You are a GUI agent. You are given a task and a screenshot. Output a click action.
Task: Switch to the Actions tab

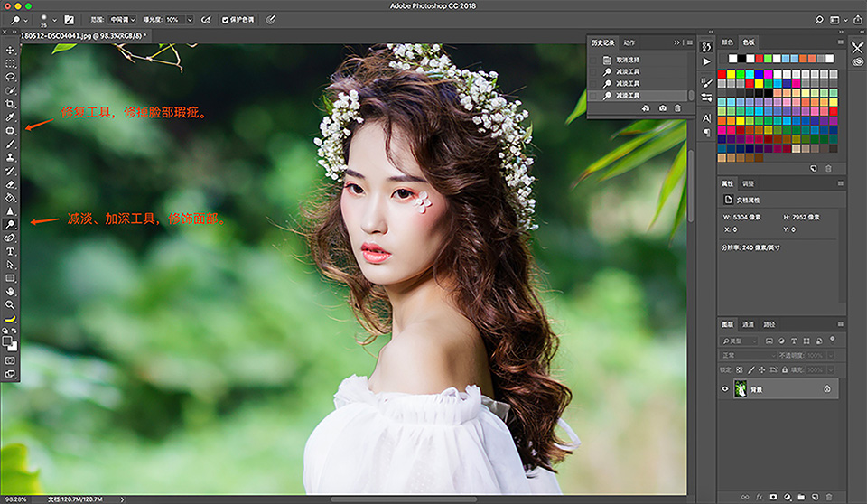point(629,42)
